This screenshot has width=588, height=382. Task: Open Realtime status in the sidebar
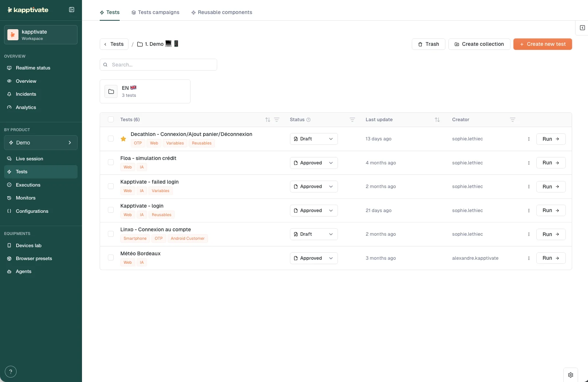pos(41,68)
